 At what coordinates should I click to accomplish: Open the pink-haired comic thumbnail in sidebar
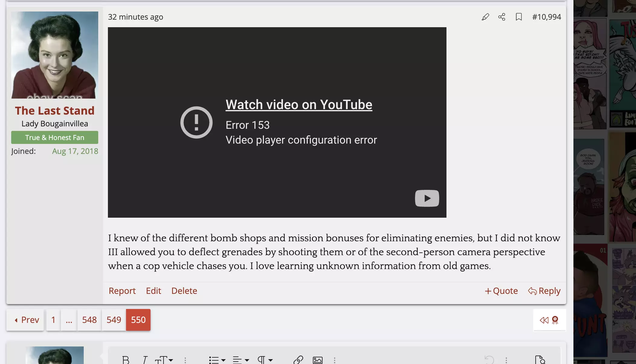(590, 74)
